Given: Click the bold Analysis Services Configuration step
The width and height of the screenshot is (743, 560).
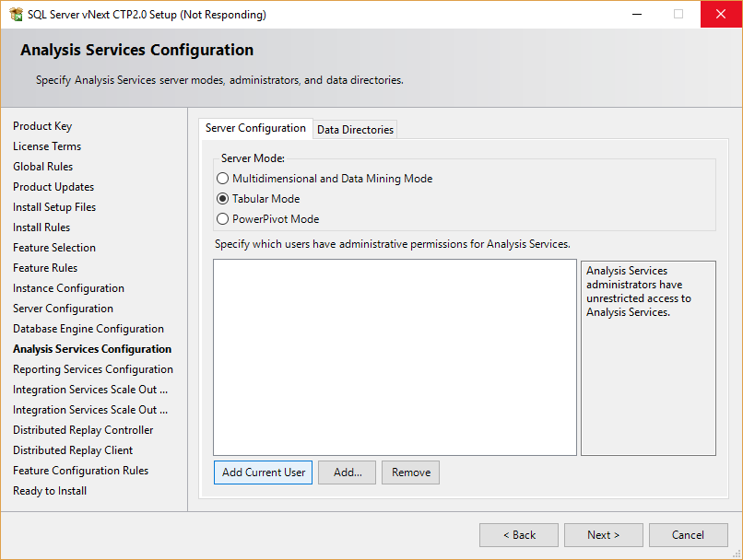Looking at the screenshot, I should pos(92,349).
